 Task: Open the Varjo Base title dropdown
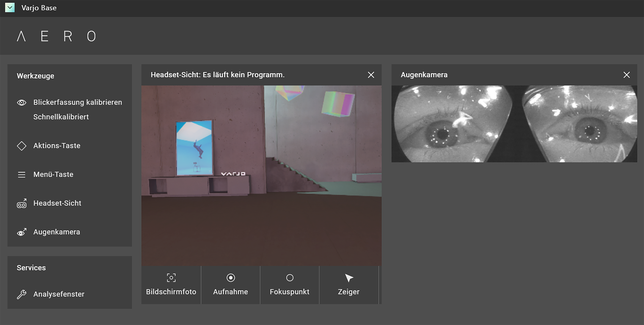pyautogui.click(x=10, y=8)
